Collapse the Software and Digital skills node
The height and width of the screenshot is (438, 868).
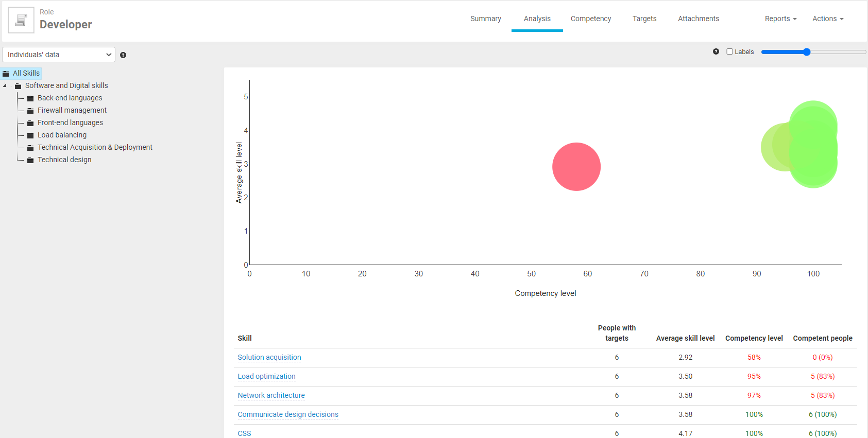point(5,85)
